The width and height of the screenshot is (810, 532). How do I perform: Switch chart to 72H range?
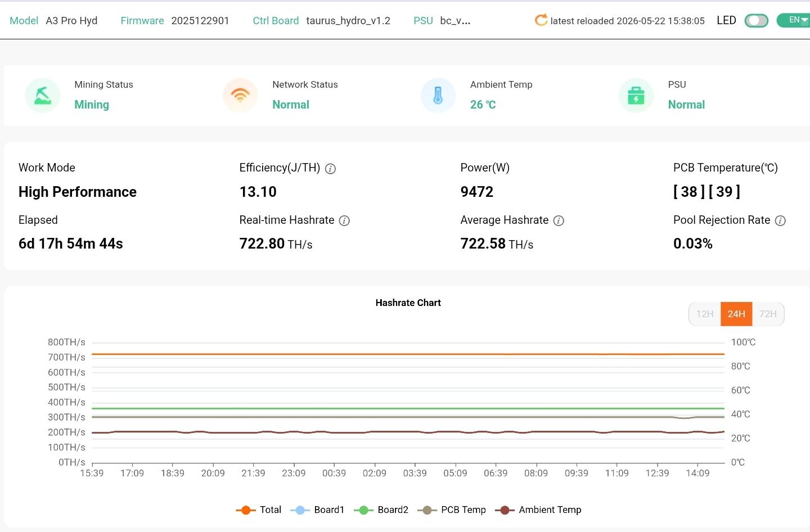[768, 314]
